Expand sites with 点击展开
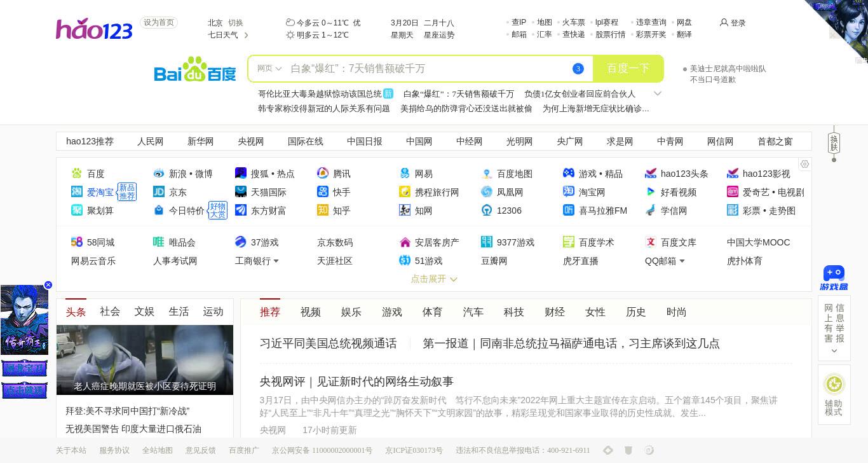 pyautogui.click(x=434, y=279)
